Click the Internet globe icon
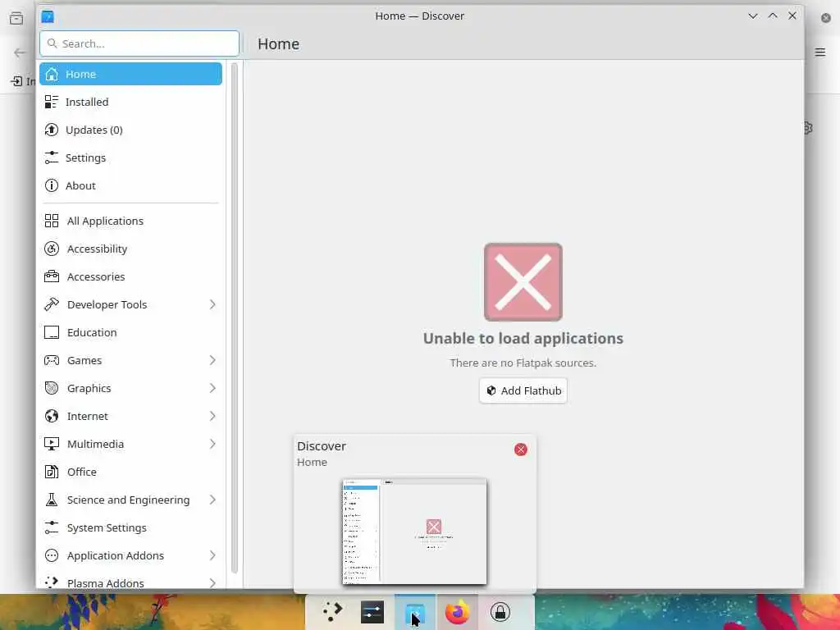The image size is (840, 630). [52, 416]
